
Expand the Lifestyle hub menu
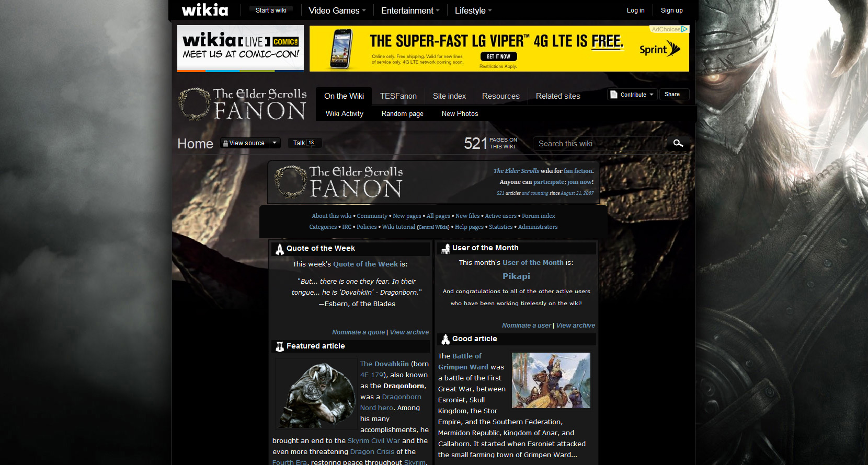coord(473,10)
